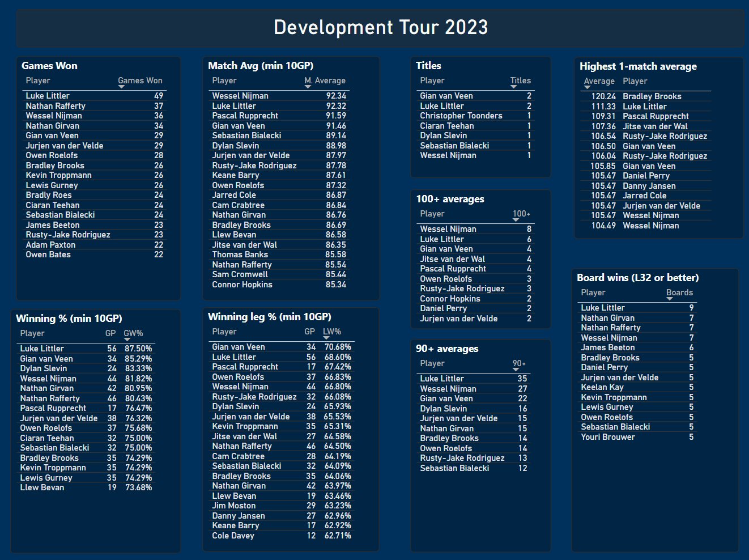This screenshot has width=749, height=560.
Task: Select Llew Bevan in Winning % table
Action: (42, 487)
